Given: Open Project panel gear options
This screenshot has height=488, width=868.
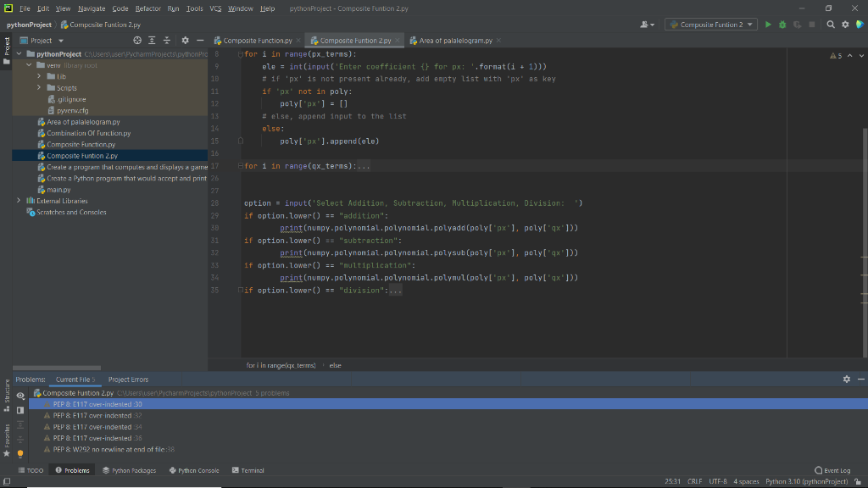Looking at the screenshot, I should click(185, 41).
